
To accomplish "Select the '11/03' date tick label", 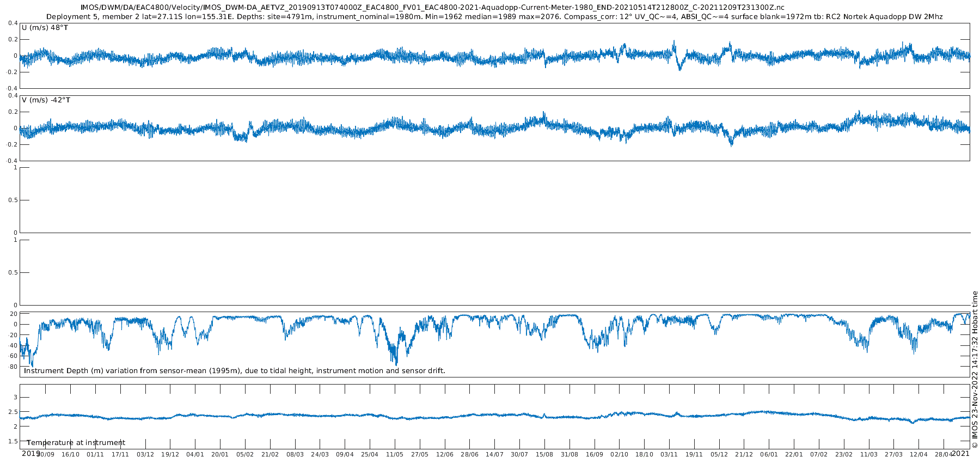I will click(x=869, y=454).
